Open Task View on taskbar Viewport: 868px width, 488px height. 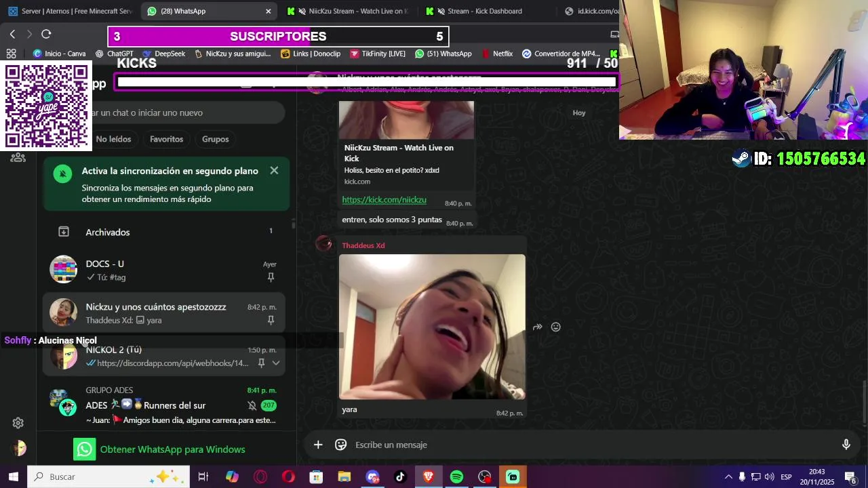(x=203, y=476)
